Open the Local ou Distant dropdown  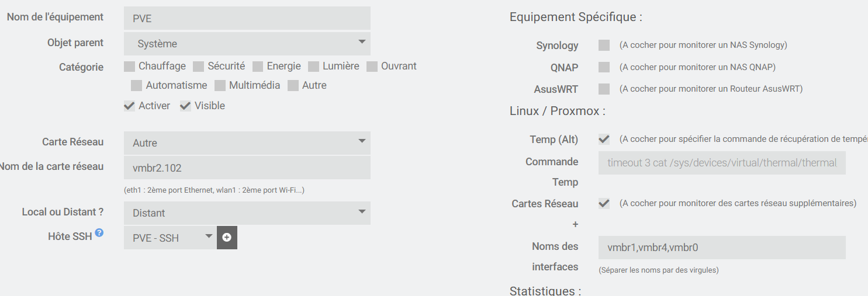click(247, 213)
